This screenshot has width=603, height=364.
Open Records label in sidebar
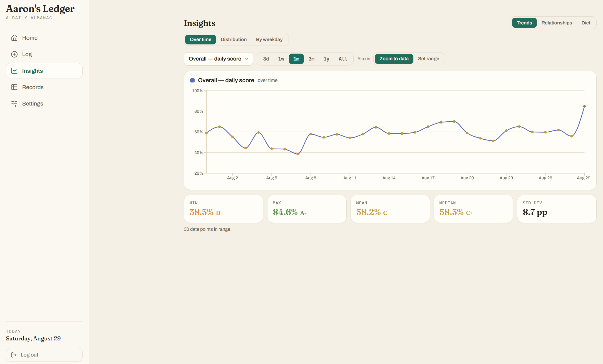coord(33,87)
